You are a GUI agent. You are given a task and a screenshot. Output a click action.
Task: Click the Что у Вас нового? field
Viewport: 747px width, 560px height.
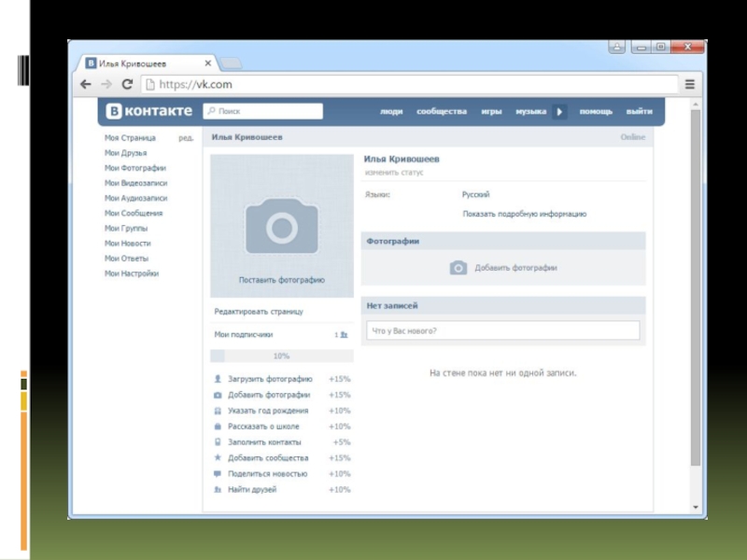(503, 330)
